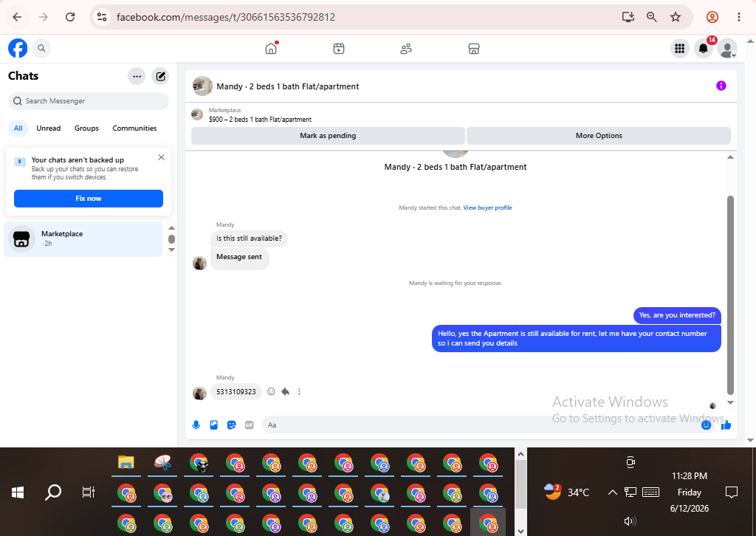Click the voice clip microphone icon
Screen dimensions: 756x536
click(196, 425)
